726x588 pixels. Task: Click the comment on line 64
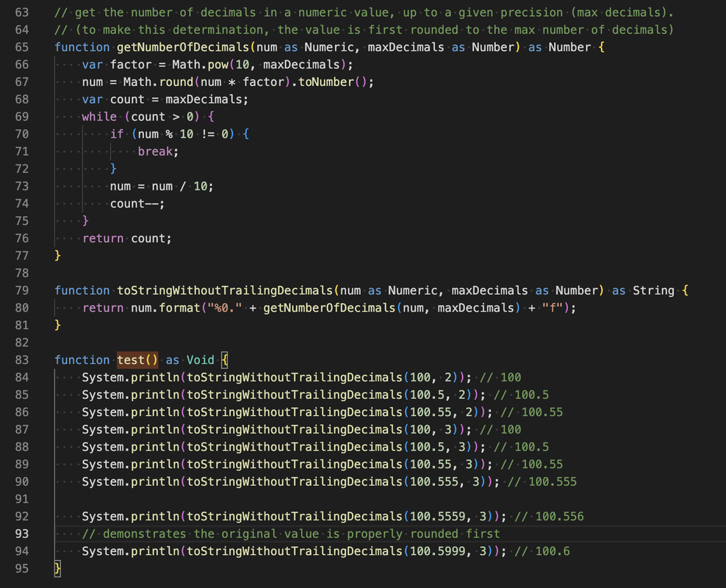tap(364, 29)
